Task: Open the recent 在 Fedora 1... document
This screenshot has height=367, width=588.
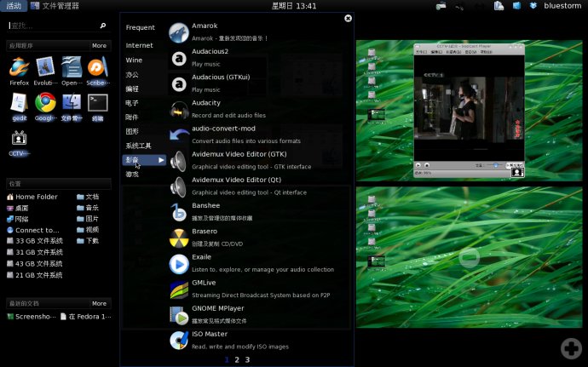Action: (86, 317)
